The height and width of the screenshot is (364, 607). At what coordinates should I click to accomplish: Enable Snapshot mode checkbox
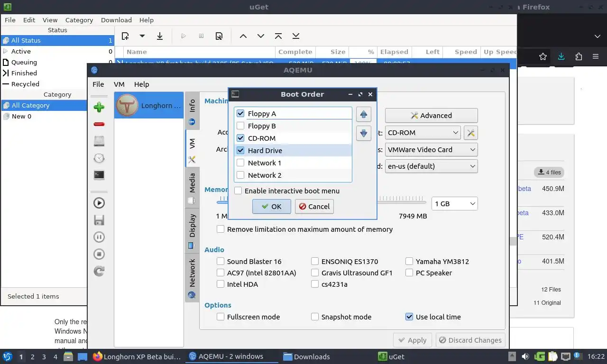coord(315,317)
